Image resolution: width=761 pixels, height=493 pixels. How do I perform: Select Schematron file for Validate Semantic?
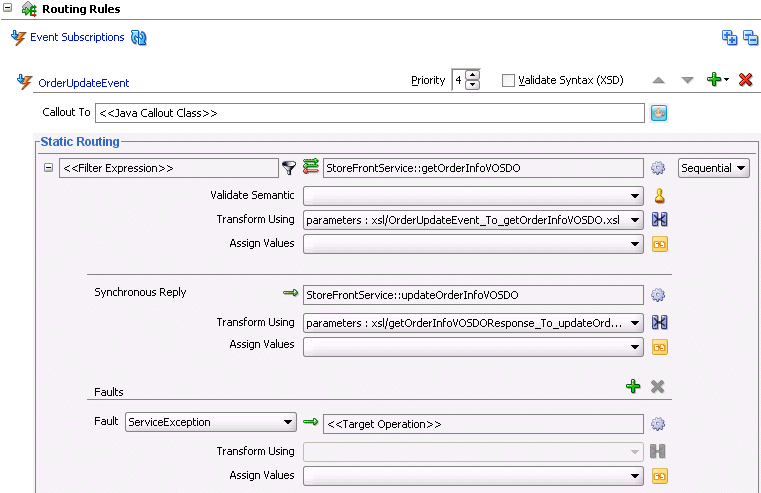point(659,196)
